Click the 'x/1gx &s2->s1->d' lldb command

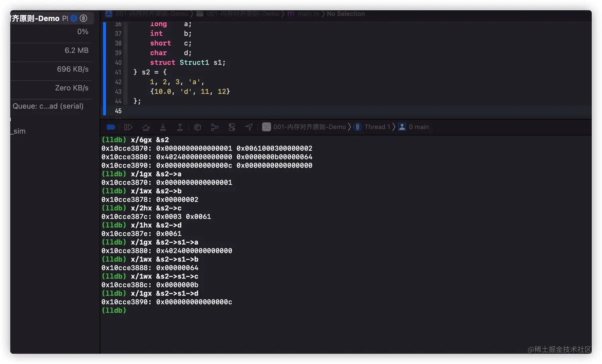coord(164,294)
